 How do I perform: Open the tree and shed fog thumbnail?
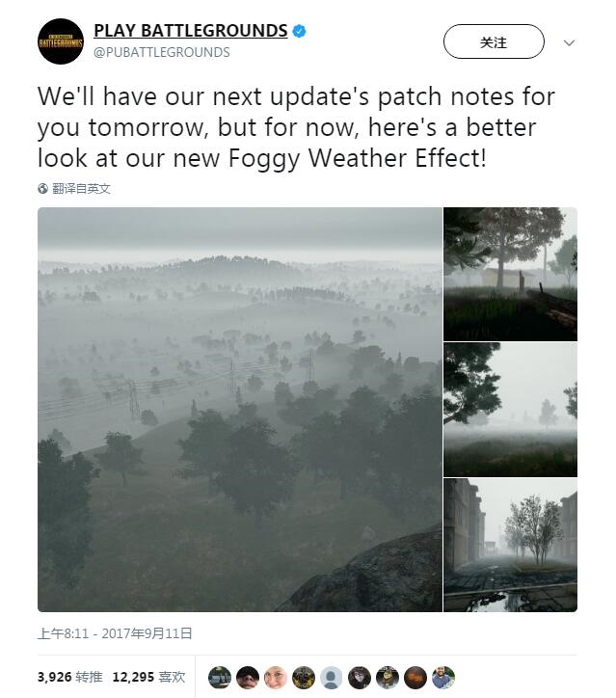click(511, 274)
